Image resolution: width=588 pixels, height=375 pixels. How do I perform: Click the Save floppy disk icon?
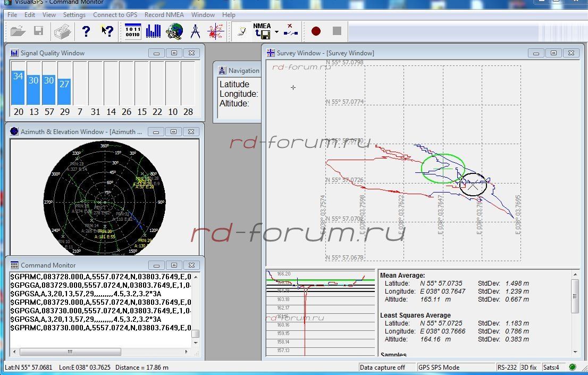39,31
